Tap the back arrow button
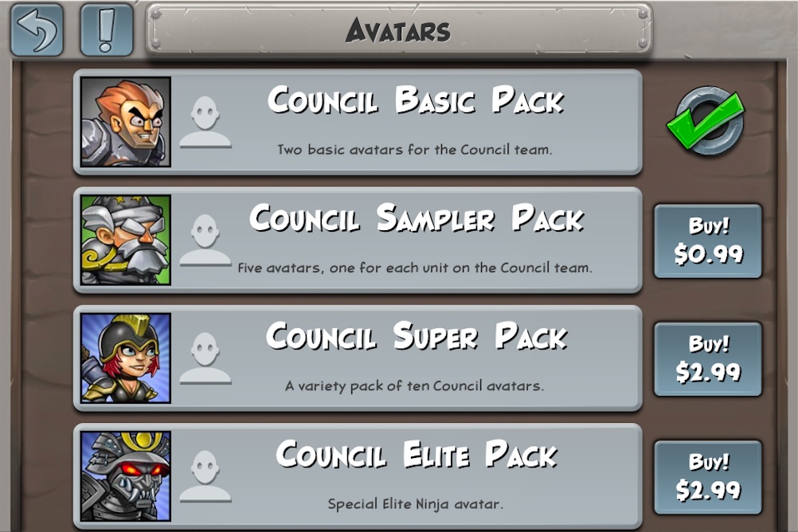Screen dimensions: 798x532 pos(37,29)
